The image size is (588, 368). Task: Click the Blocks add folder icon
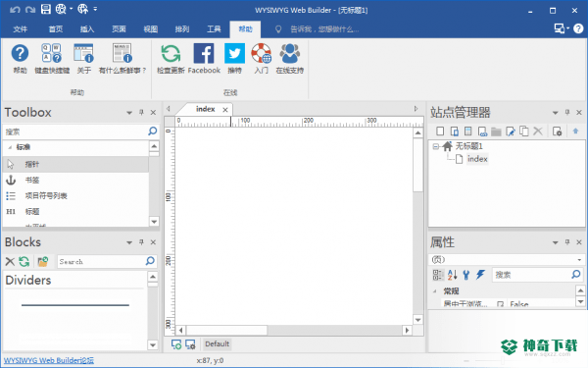pyautogui.click(x=43, y=261)
